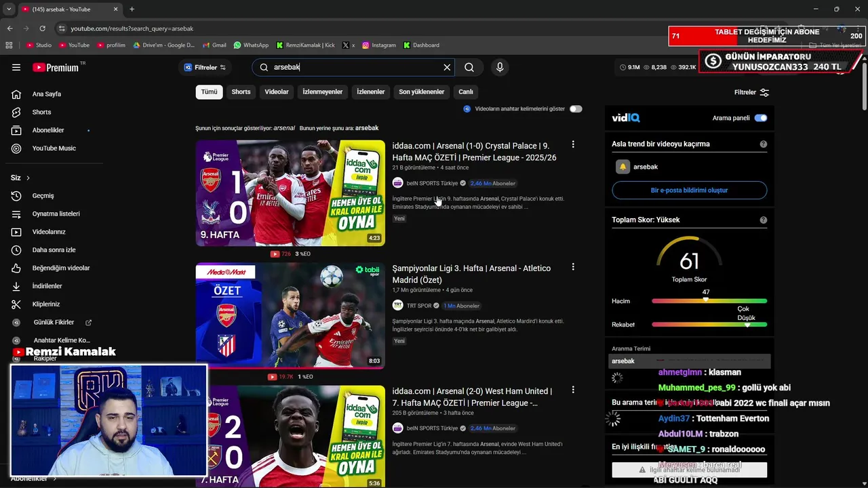Open the WhatsApp bookmark
The image size is (868, 488).
tap(251, 45)
